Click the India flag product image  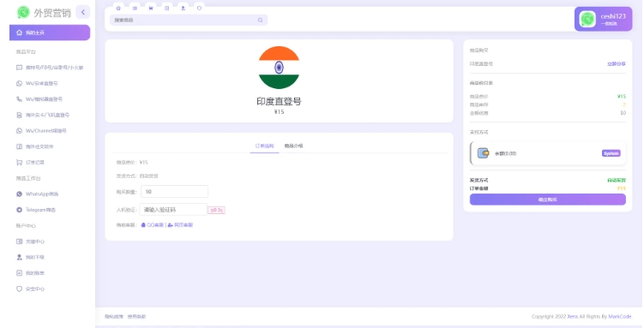279,68
